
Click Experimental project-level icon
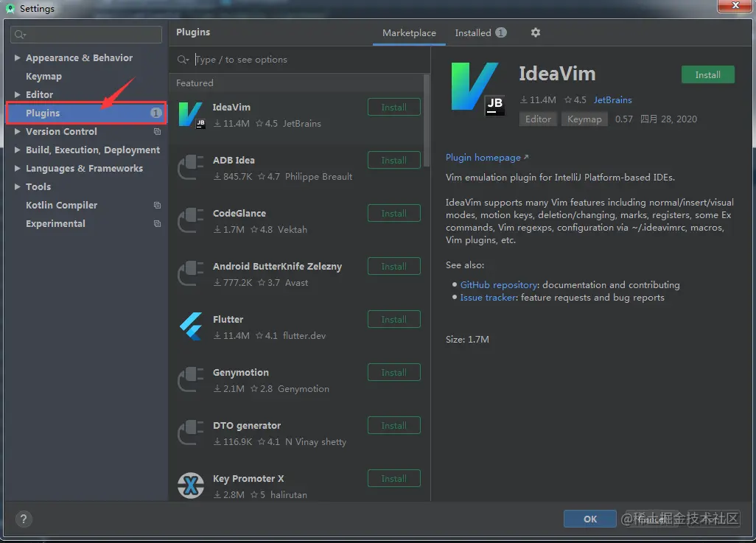click(157, 224)
